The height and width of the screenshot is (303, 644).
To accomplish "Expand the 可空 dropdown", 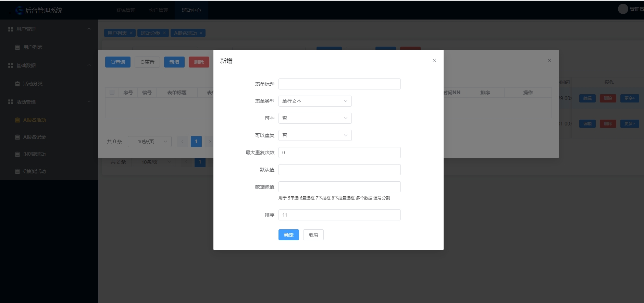I will coord(315,118).
